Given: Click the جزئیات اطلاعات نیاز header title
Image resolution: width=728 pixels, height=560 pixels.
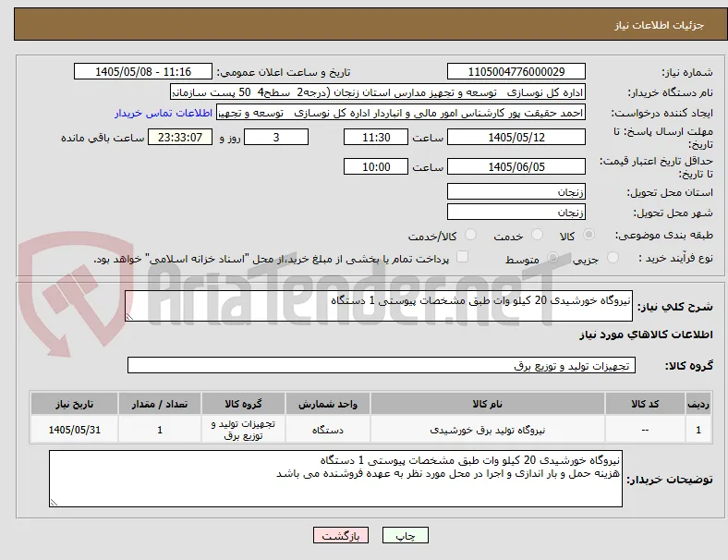Looking at the screenshot, I should [x=660, y=25].
